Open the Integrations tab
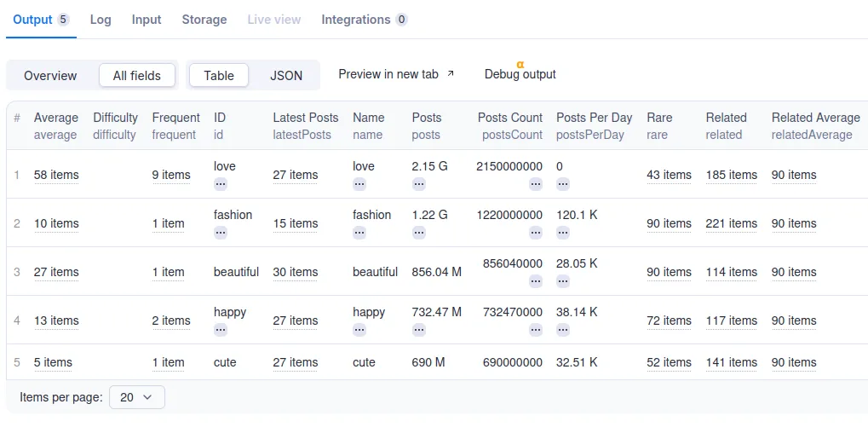 pyautogui.click(x=365, y=20)
